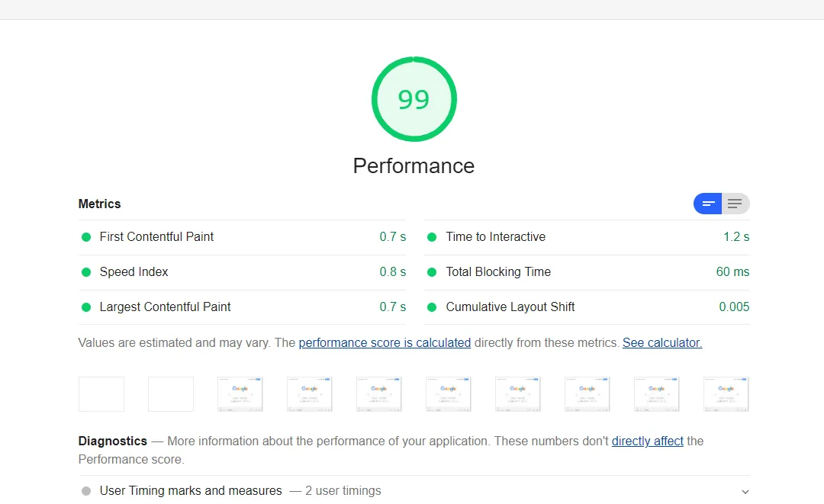Click the Total Blocking Time green dot
The height and width of the screenshot is (504, 824).
[x=432, y=272]
